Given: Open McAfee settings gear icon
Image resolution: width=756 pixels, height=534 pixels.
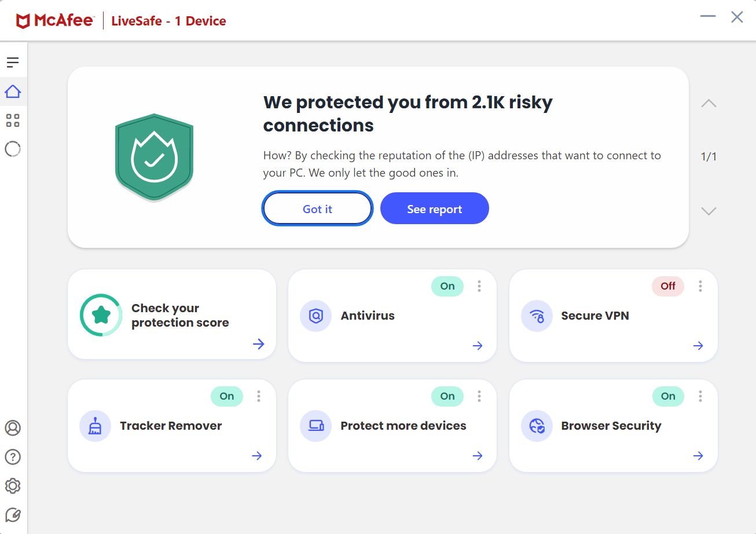Looking at the screenshot, I should click(13, 486).
